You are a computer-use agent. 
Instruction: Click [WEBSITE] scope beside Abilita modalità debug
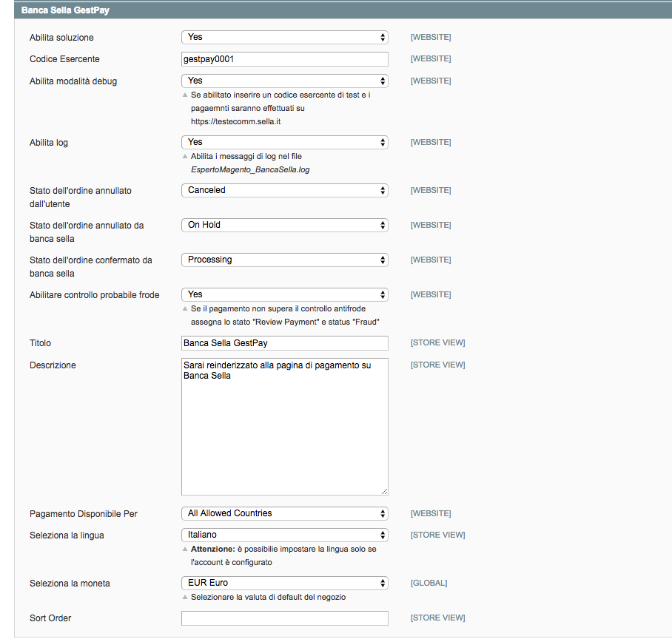coord(431,81)
